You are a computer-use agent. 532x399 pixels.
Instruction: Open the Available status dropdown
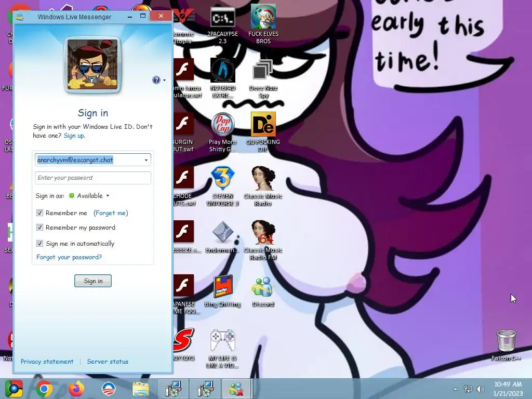click(x=89, y=195)
